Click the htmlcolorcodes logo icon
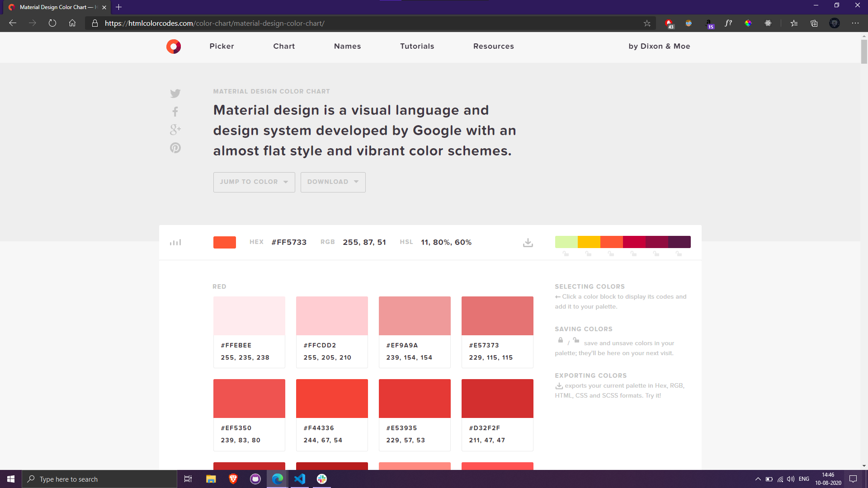868x488 pixels. click(x=174, y=46)
